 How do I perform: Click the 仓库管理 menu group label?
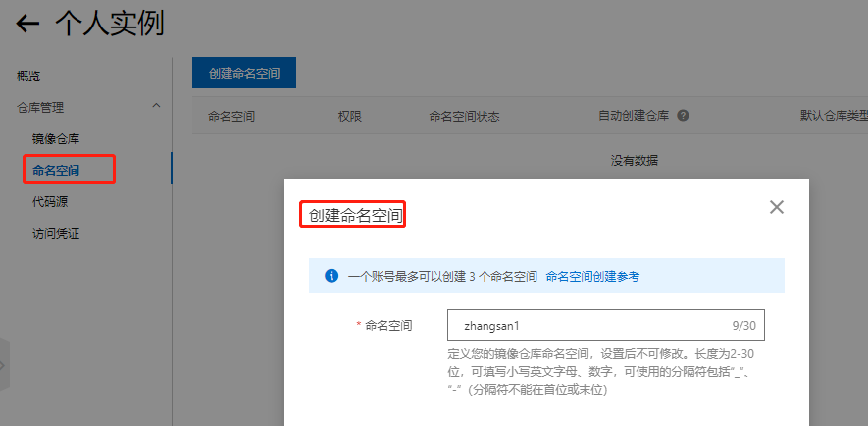point(40,107)
